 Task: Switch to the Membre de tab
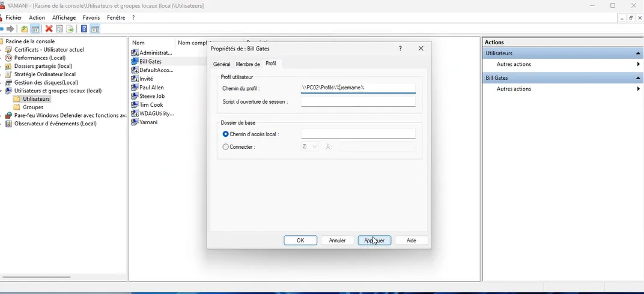point(248,64)
